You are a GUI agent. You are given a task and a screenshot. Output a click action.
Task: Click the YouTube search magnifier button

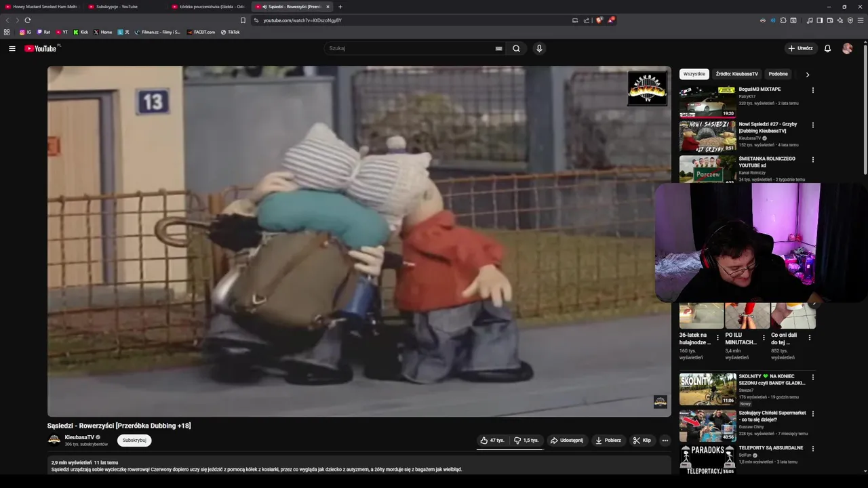516,48
